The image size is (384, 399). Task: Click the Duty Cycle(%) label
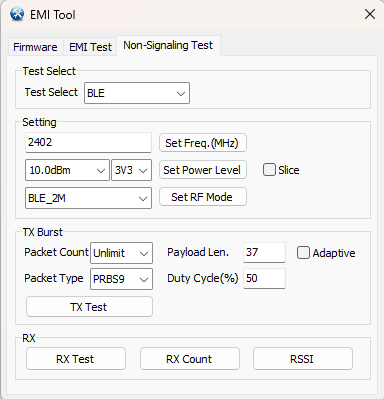[x=203, y=278]
